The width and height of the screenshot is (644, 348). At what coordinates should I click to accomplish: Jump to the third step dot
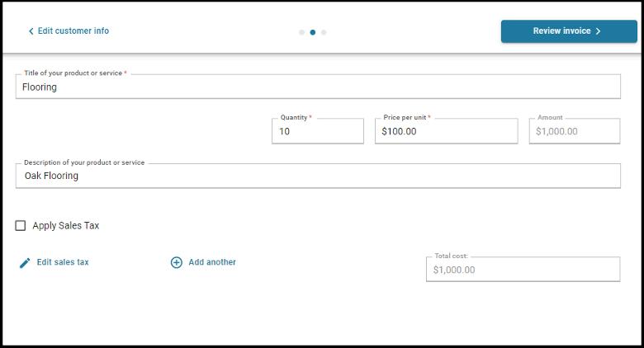tap(324, 32)
